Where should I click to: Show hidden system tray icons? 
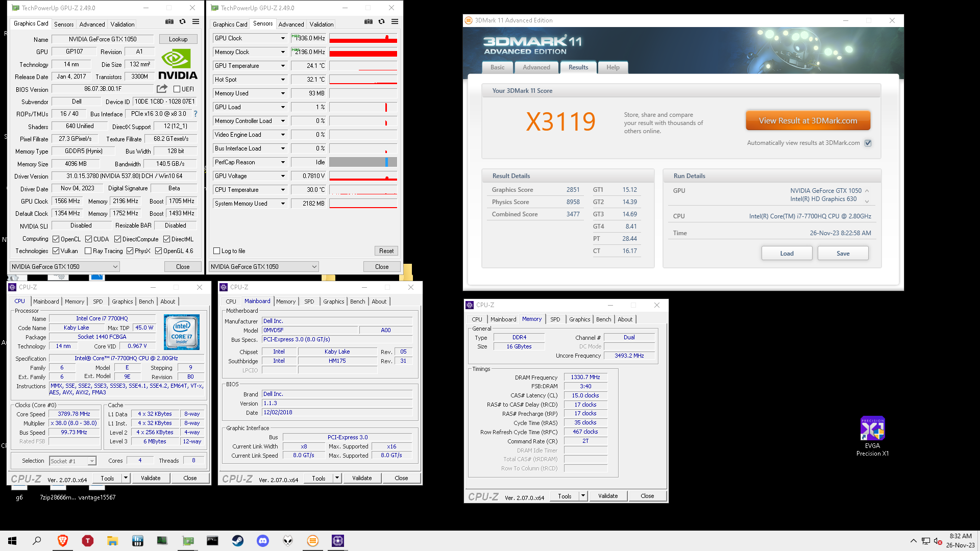913,541
